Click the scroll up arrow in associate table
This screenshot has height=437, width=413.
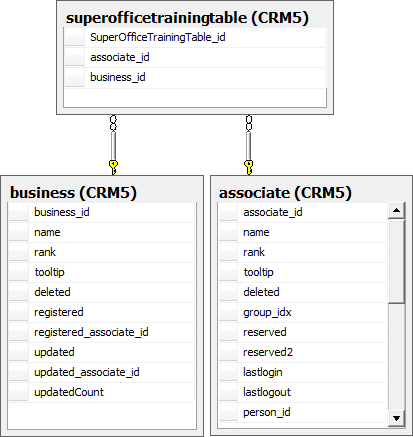click(x=396, y=210)
